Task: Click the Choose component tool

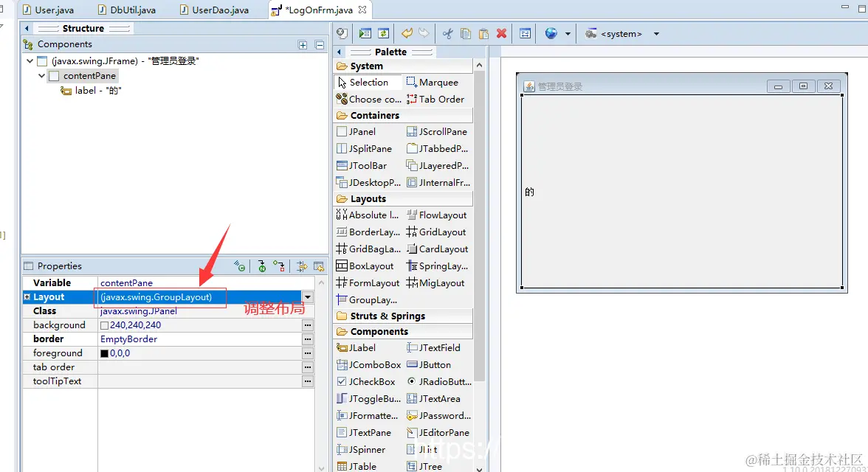Action: 369,100
